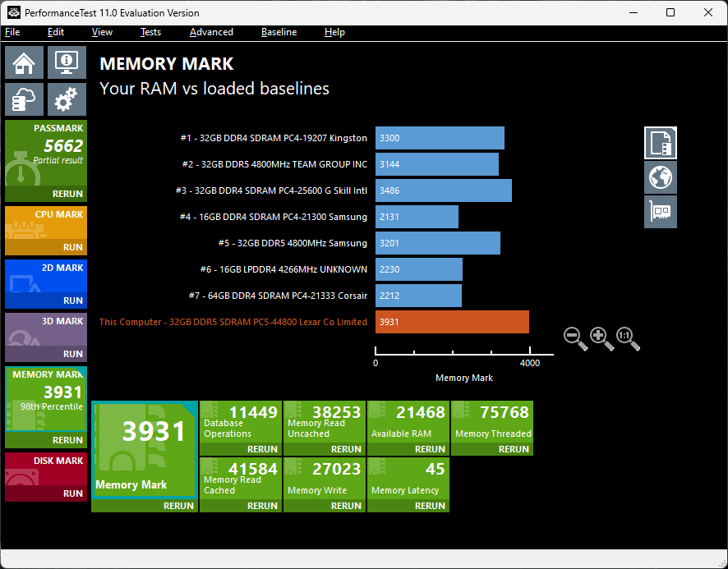The height and width of the screenshot is (569, 728).
Task: Open the System Information monitor icon
Action: point(67,62)
